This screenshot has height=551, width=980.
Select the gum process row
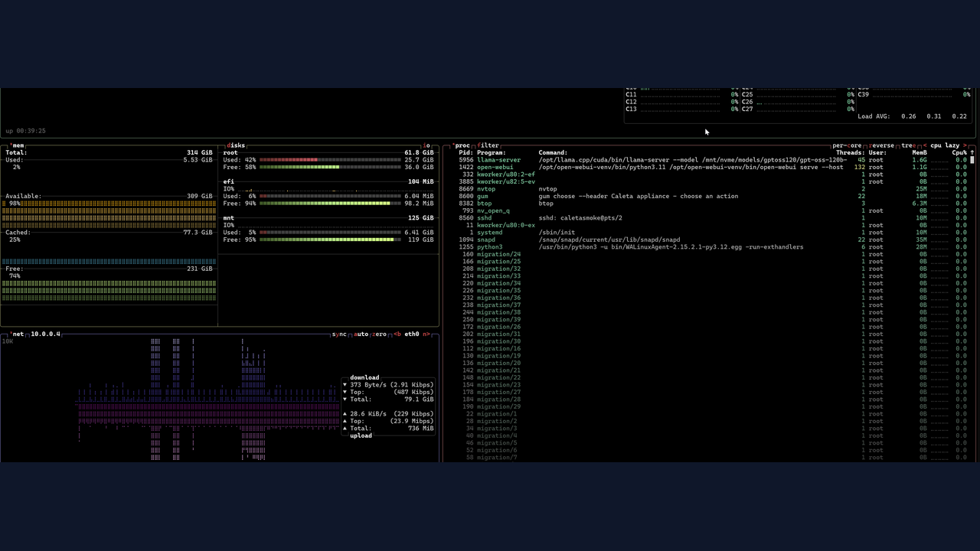coord(712,196)
